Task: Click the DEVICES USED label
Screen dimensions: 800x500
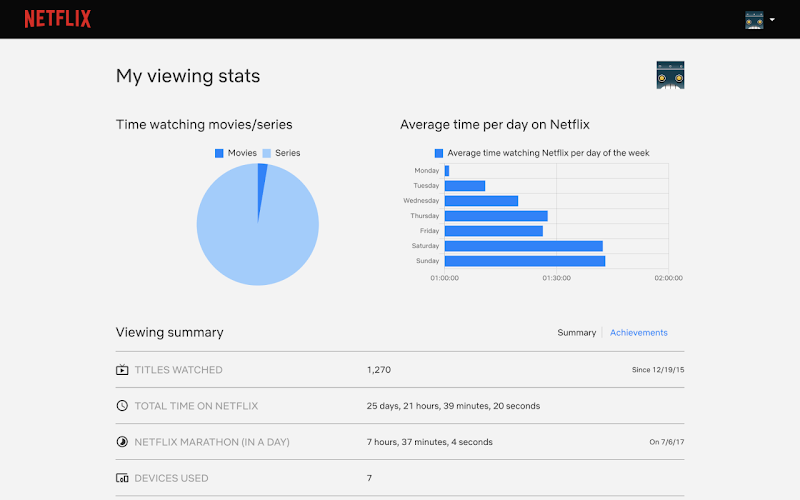Action: pyautogui.click(x=171, y=478)
